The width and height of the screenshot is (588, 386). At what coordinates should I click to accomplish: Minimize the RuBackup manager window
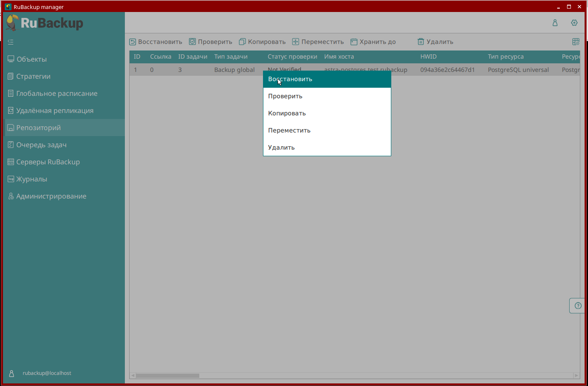click(558, 7)
